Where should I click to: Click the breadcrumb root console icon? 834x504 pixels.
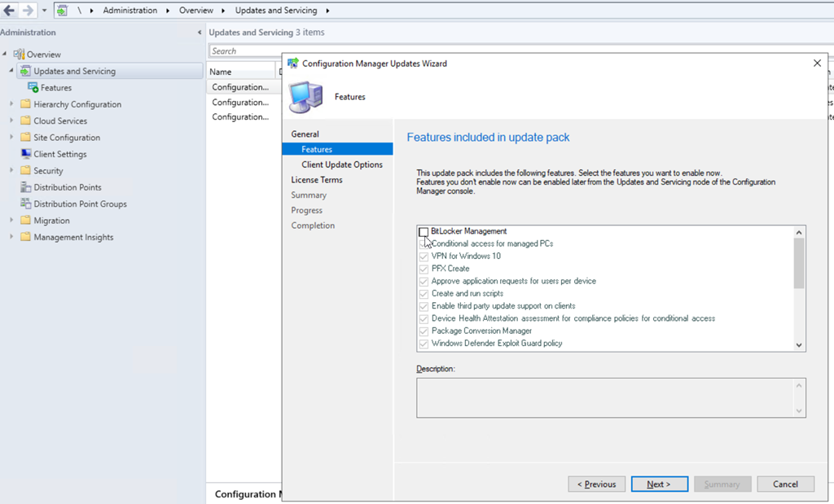[x=62, y=10]
